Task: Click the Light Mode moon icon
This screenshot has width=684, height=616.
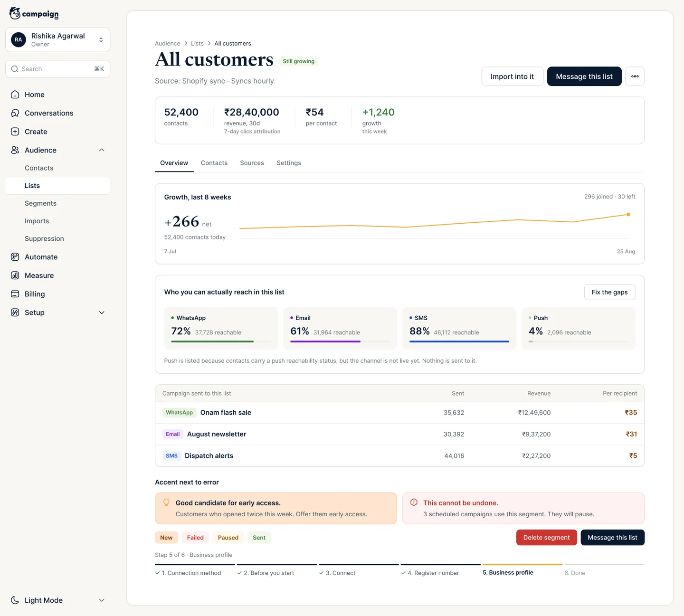Action: click(15, 600)
